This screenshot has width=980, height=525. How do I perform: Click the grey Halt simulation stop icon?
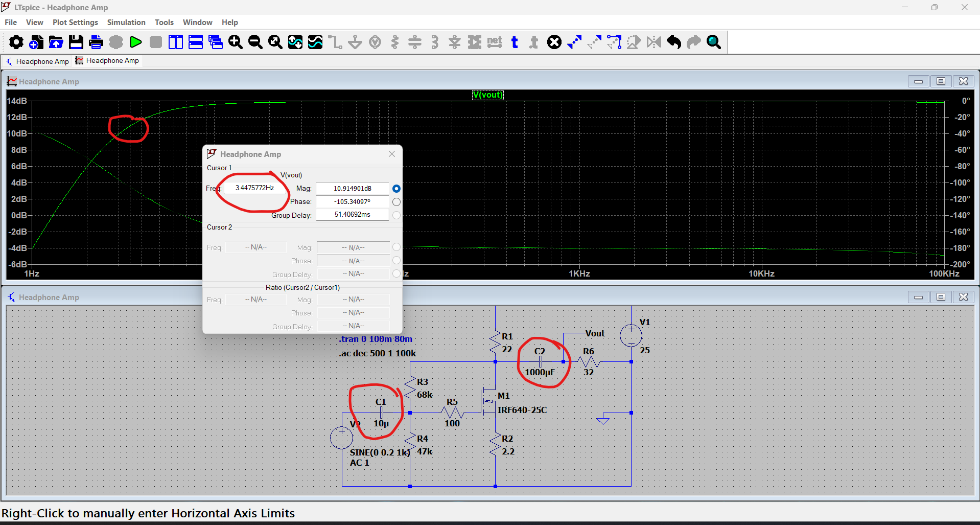pos(156,42)
